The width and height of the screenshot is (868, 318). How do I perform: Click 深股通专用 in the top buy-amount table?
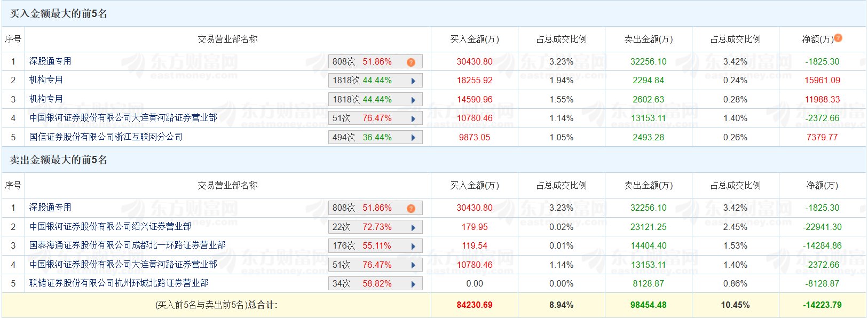click(x=50, y=61)
